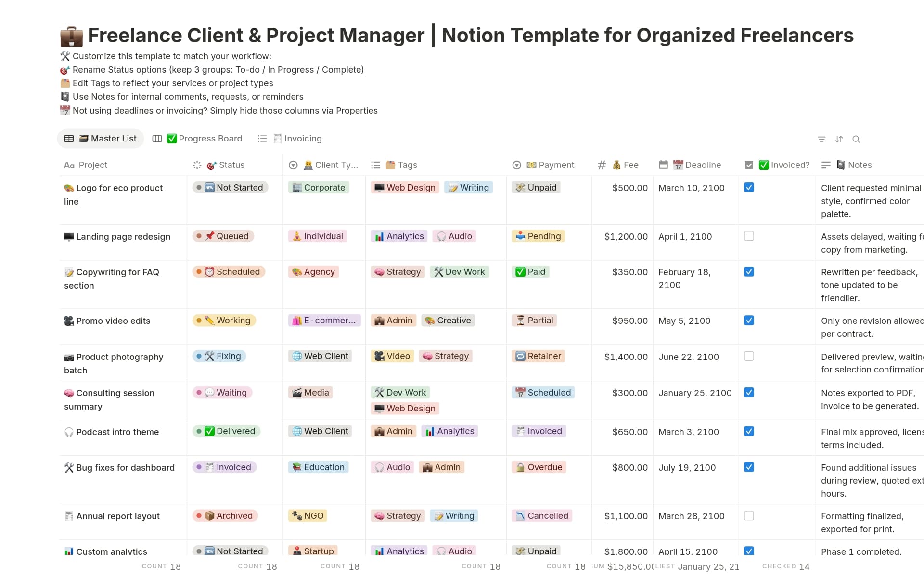Viewport: 924px width, 577px height.
Task: Click the board view icon beside Progress Board
Action: 157,138
